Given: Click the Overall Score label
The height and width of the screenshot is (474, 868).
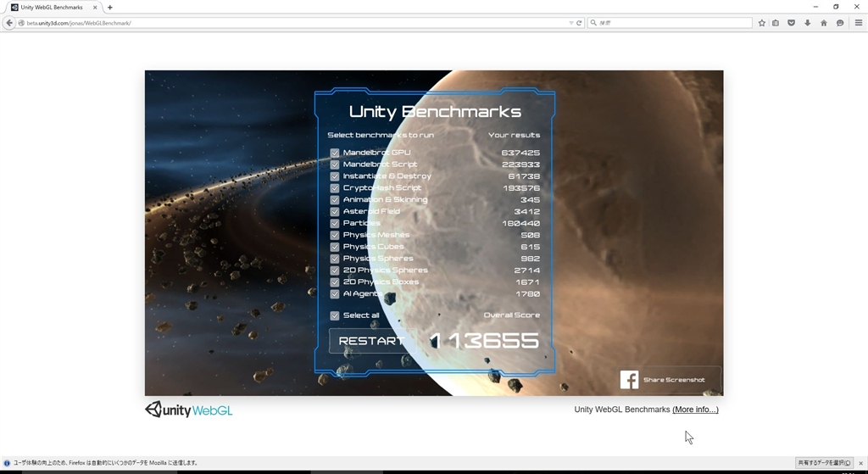Looking at the screenshot, I should pos(512,315).
